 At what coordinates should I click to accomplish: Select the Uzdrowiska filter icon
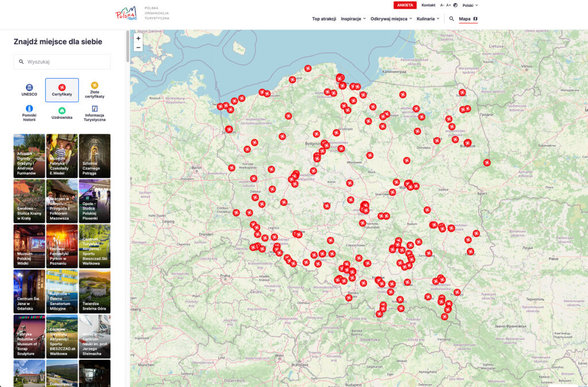[62, 110]
